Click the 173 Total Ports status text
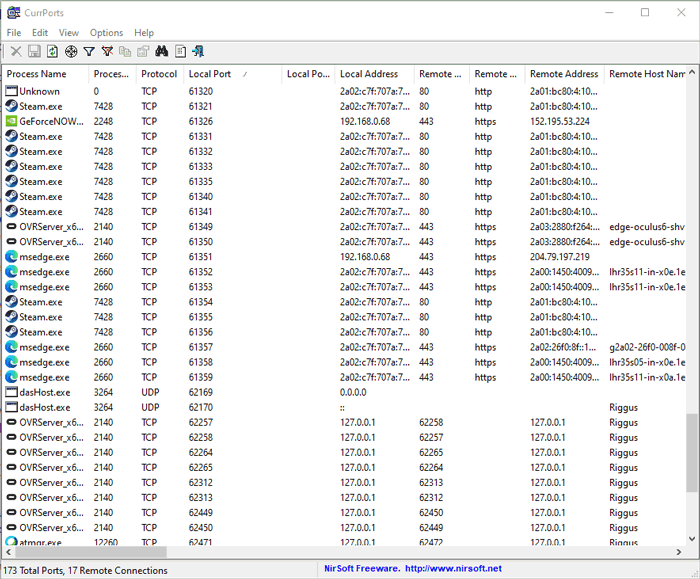The width and height of the screenshot is (700, 579). pos(85,571)
